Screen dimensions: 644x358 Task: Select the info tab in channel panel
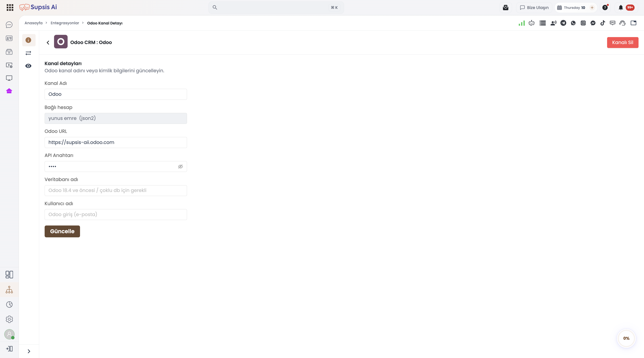pos(28,40)
